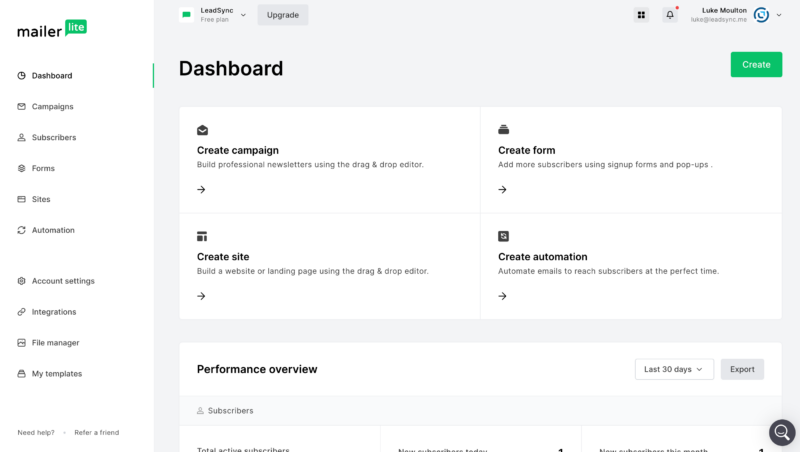Click the arrow under Create automation
The height and width of the screenshot is (452, 800).
[502, 296]
